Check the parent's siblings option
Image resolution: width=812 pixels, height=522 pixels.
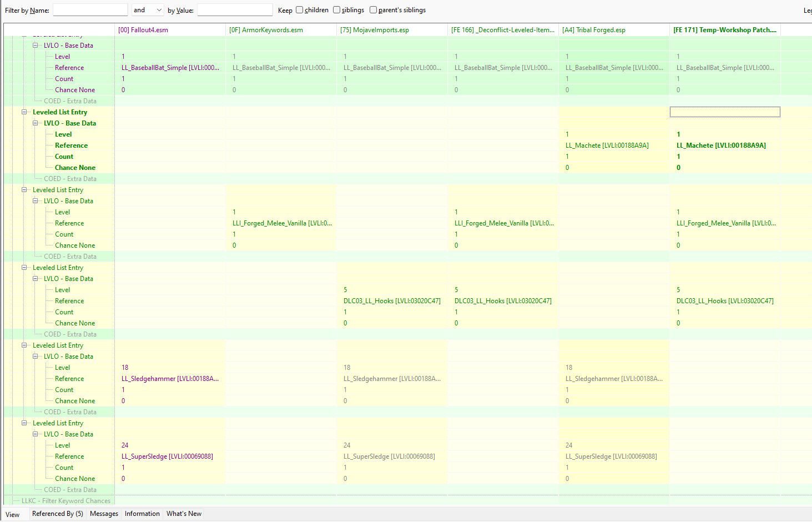click(373, 10)
